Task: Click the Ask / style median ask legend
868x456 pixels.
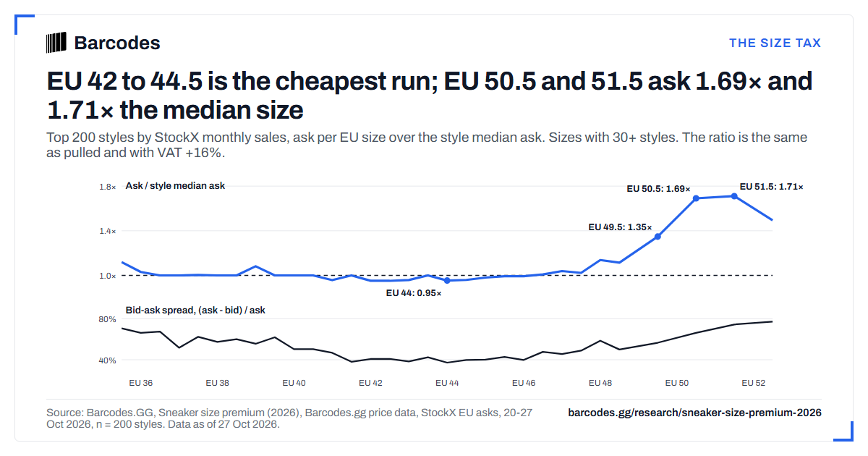Action: point(175,186)
